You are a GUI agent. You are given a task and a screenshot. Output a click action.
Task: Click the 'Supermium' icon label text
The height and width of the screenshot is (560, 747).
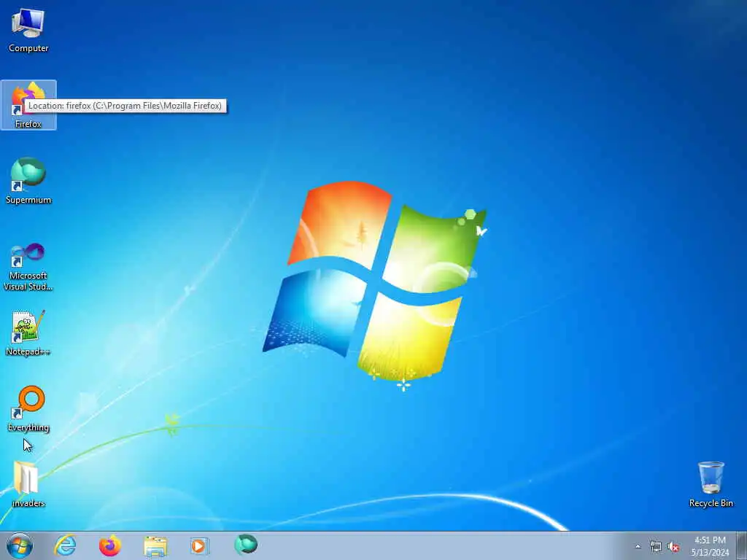(28, 200)
